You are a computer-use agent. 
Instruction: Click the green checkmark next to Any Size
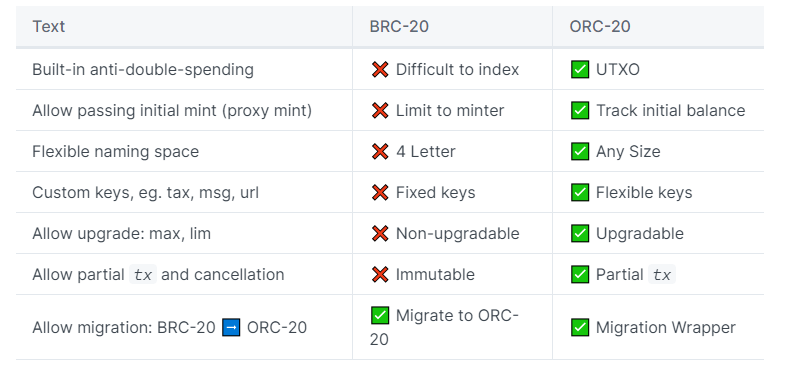tap(580, 151)
